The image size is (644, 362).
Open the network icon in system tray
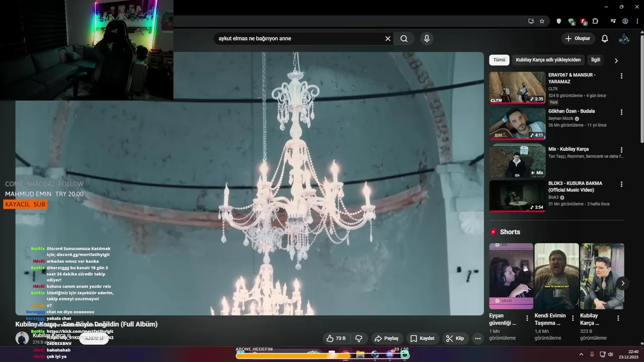pos(602,354)
